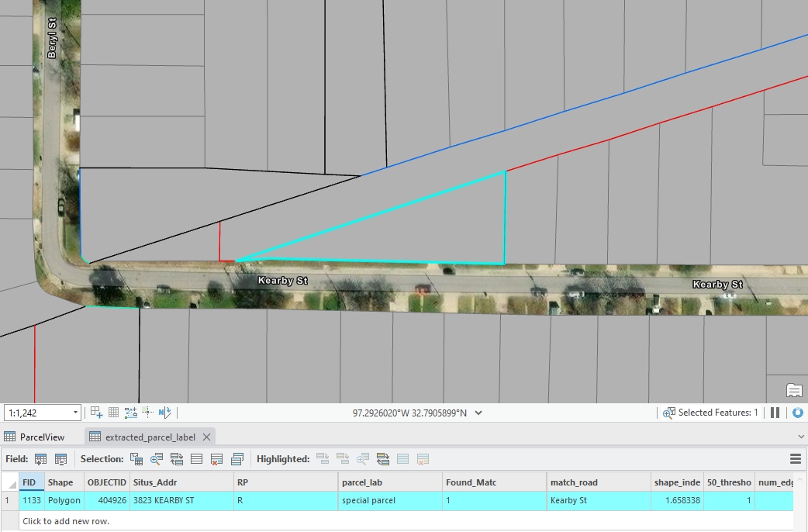Viewport: 808px width, 532px height.
Task: Close the extracted_parcel_label table tab
Action: (x=206, y=437)
